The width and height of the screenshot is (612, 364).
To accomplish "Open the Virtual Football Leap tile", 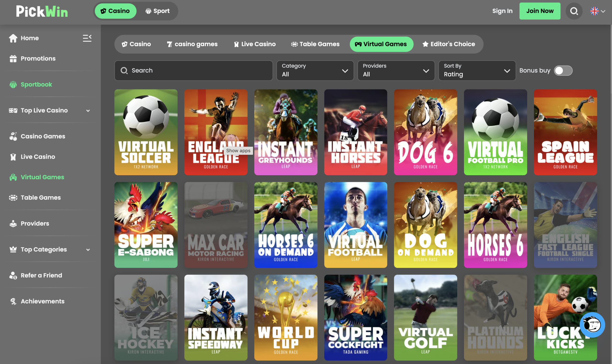I will tap(356, 225).
